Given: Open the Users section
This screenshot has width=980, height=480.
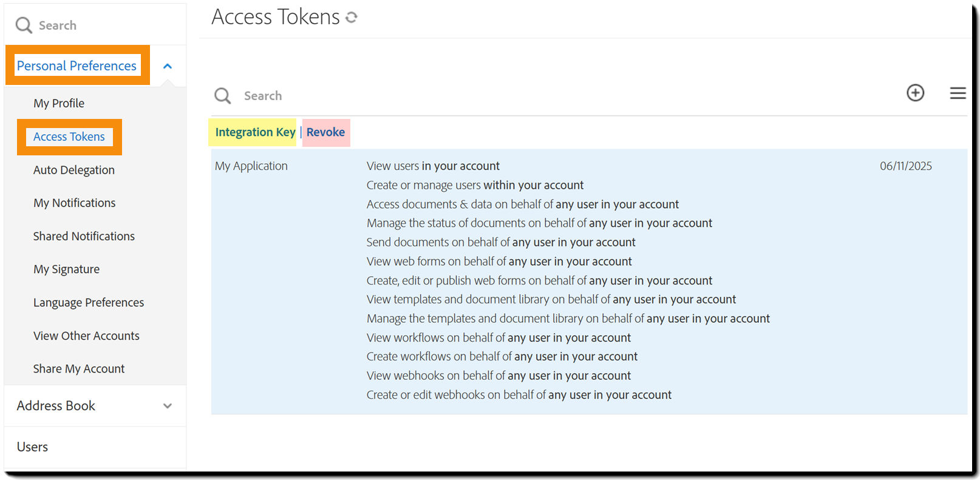Looking at the screenshot, I should tap(32, 447).
